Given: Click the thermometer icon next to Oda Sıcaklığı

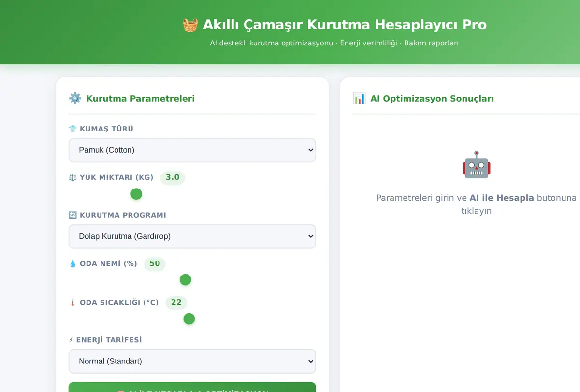Looking at the screenshot, I should pyautogui.click(x=72, y=303).
